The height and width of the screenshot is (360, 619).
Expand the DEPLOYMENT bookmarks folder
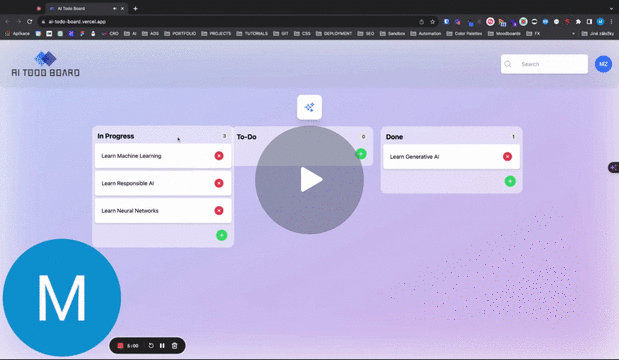pyautogui.click(x=334, y=34)
